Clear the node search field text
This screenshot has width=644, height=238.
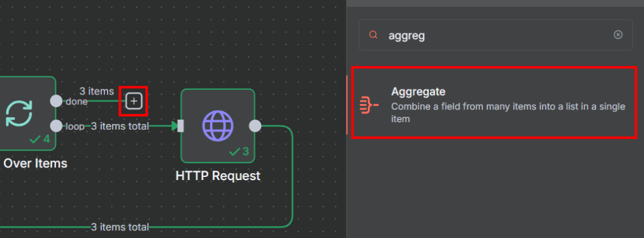pos(618,35)
